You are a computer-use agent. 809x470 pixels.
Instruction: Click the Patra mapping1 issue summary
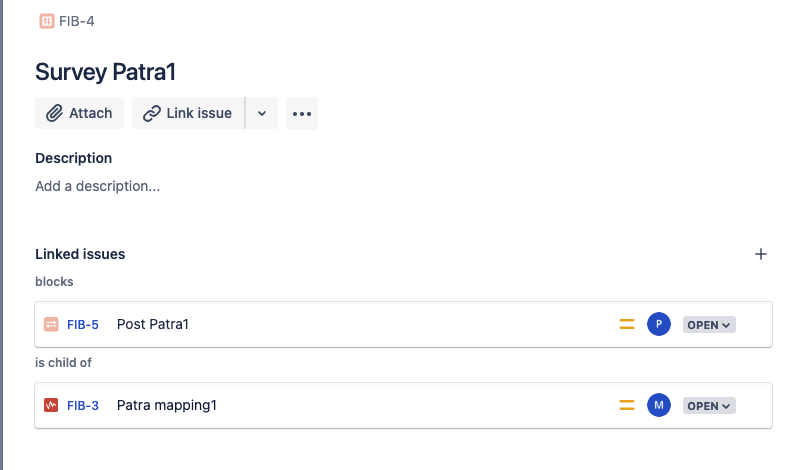(167, 405)
